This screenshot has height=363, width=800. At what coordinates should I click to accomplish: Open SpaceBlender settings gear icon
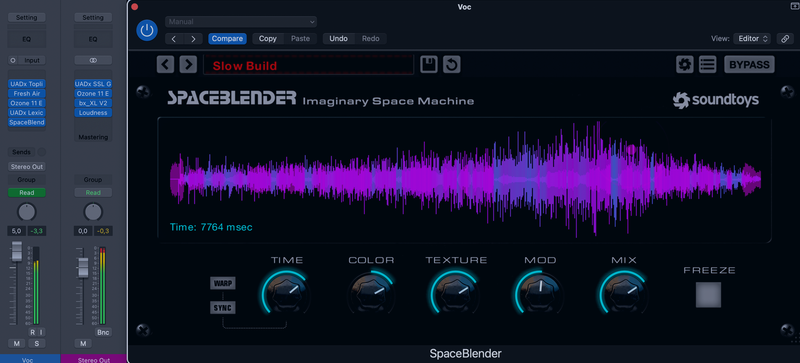tap(685, 65)
